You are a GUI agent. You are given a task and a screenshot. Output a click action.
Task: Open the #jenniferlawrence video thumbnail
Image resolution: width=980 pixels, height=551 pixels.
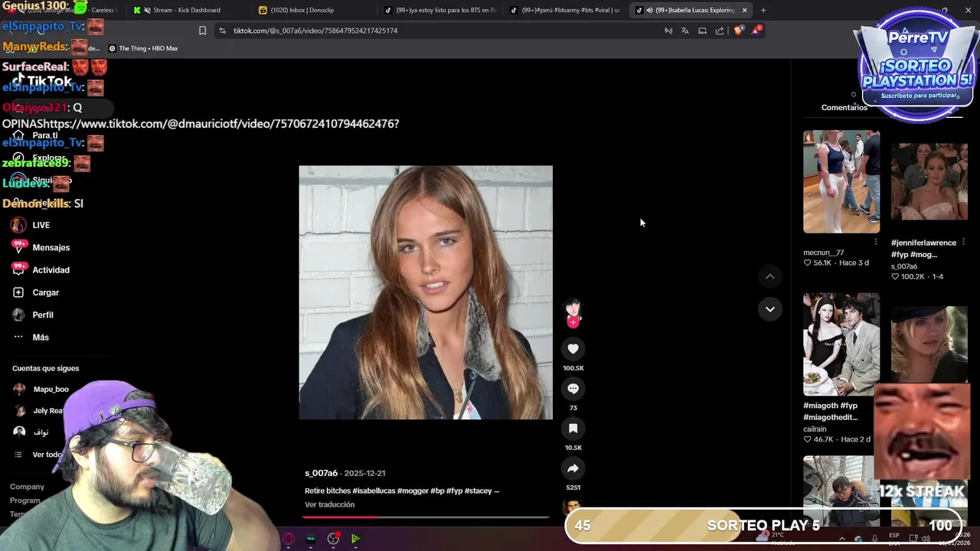point(929,181)
